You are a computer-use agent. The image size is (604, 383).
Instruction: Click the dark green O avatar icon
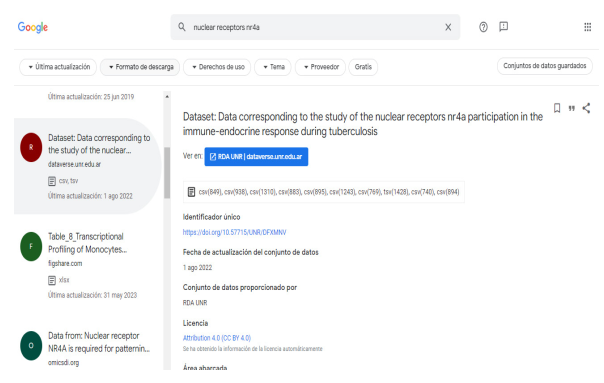coord(31,346)
